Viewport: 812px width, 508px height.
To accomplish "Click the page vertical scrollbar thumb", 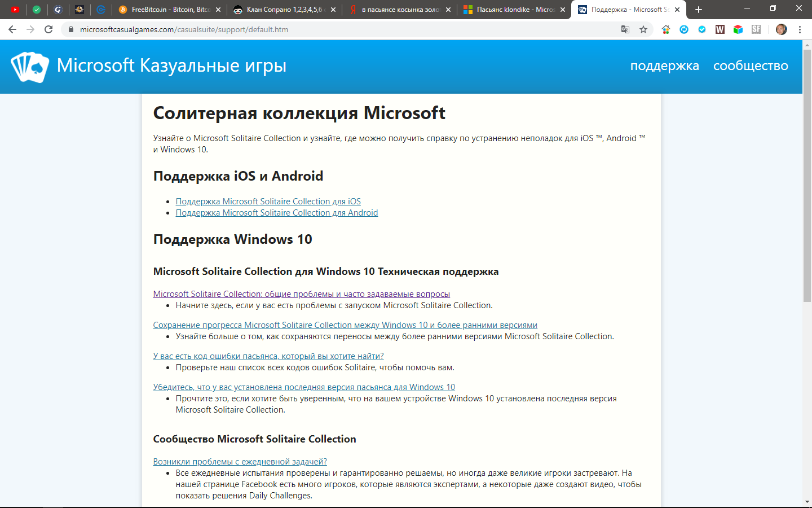I will [807, 175].
